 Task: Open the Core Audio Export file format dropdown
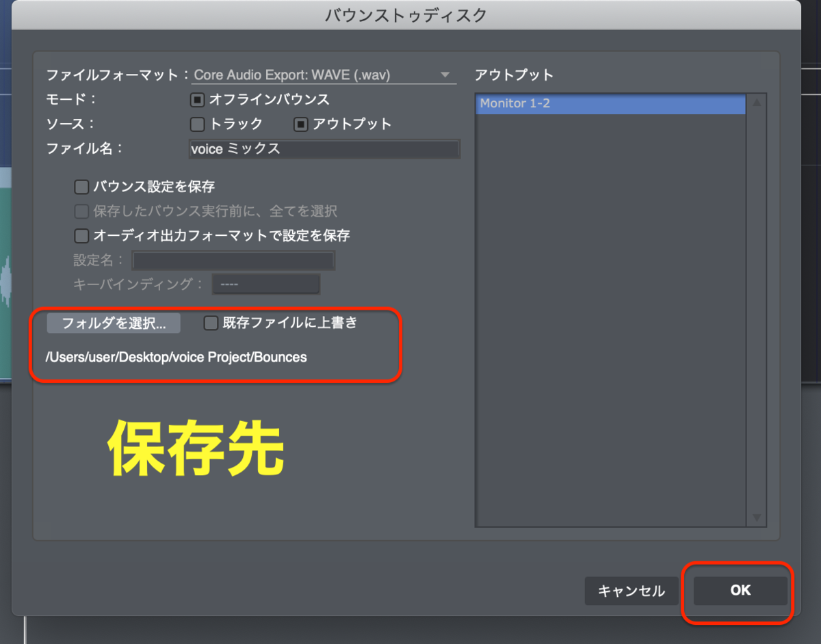pos(322,75)
